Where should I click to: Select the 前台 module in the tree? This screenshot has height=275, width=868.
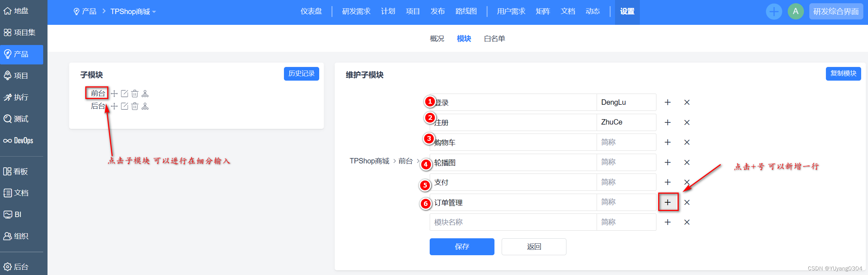point(98,94)
